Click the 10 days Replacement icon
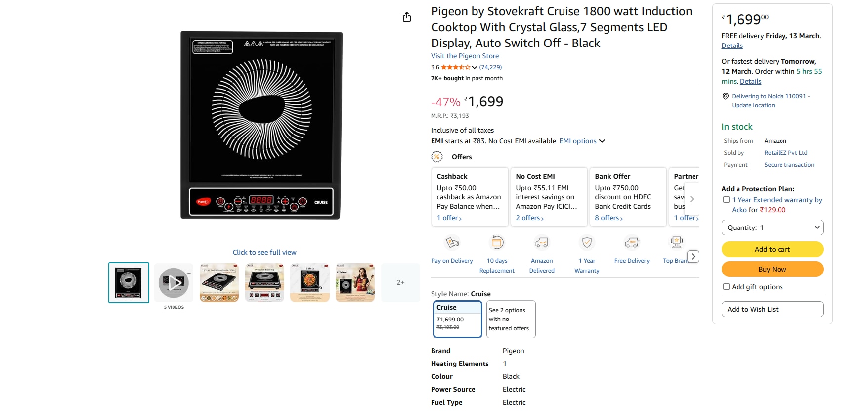 [497, 242]
